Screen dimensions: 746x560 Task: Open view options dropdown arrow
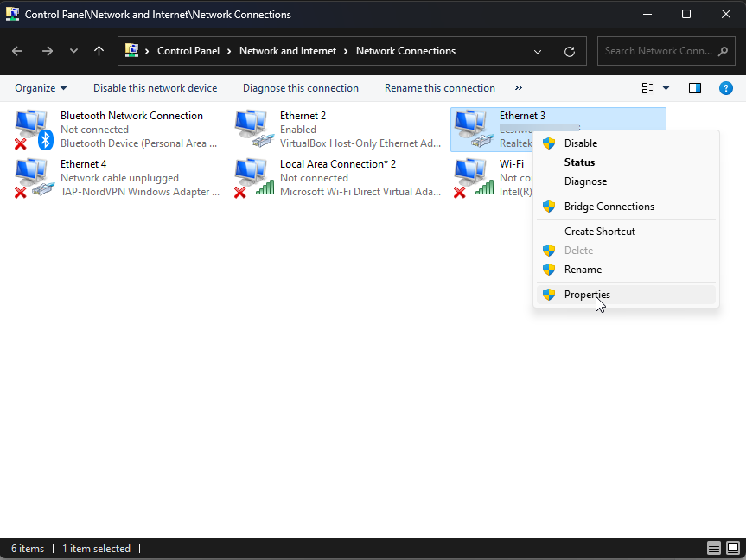pos(666,88)
